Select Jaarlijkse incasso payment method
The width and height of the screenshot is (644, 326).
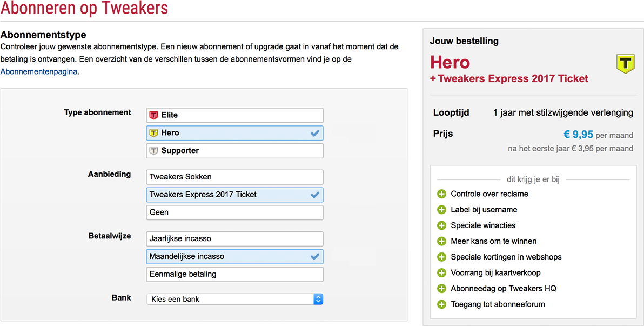(234, 238)
